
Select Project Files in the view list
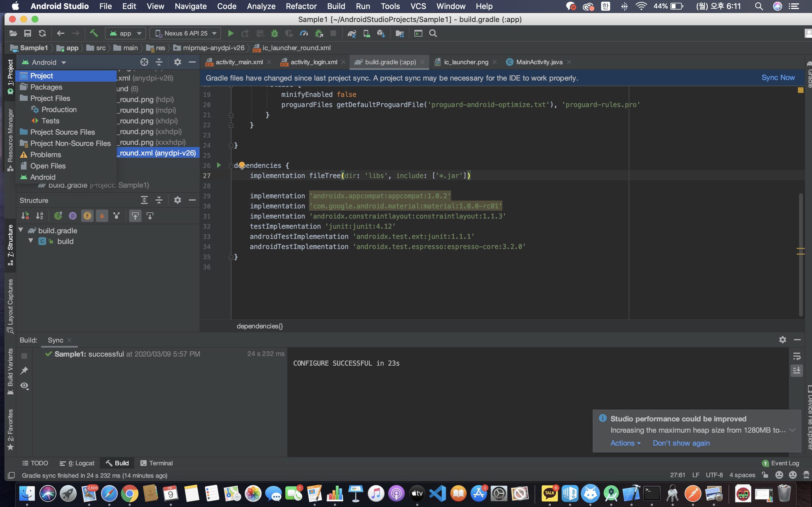[x=50, y=98]
